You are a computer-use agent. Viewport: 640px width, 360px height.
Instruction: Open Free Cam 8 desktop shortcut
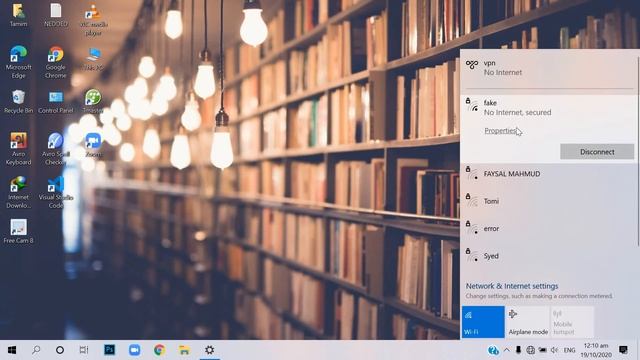[18, 231]
